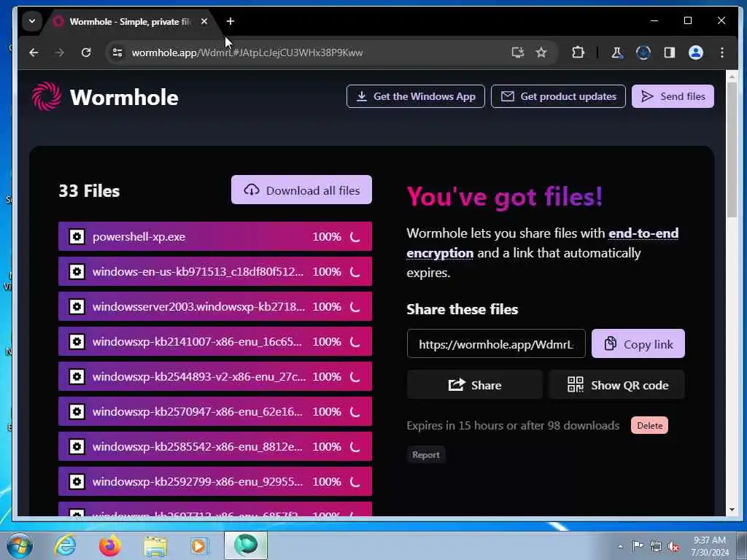This screenshot has height=560, width=747.
Task: Click the scrollbar down arrow
Action: [732, 510]
